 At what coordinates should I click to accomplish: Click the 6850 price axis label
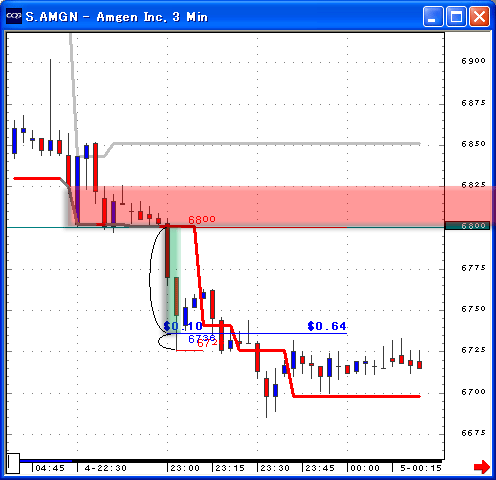(473, 144)
